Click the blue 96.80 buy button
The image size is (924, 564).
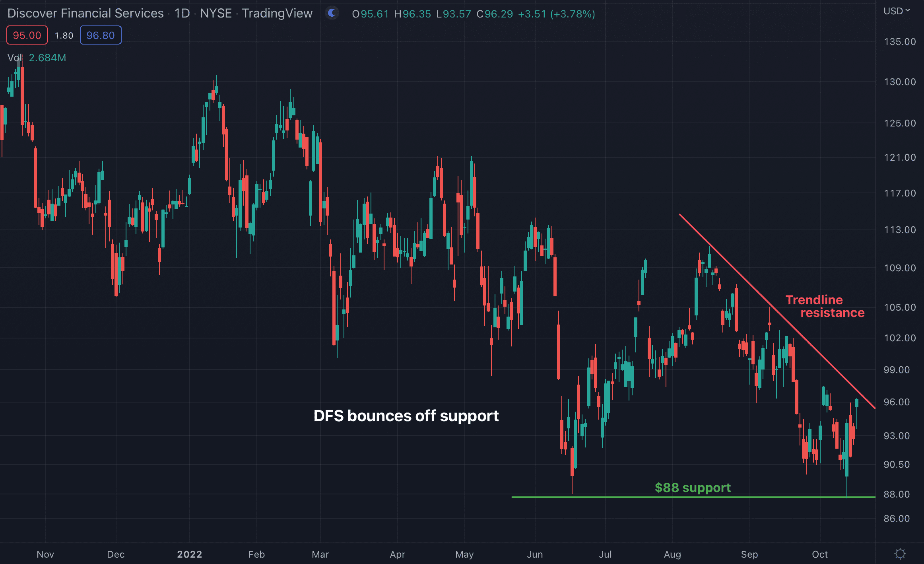click(101, 35)
